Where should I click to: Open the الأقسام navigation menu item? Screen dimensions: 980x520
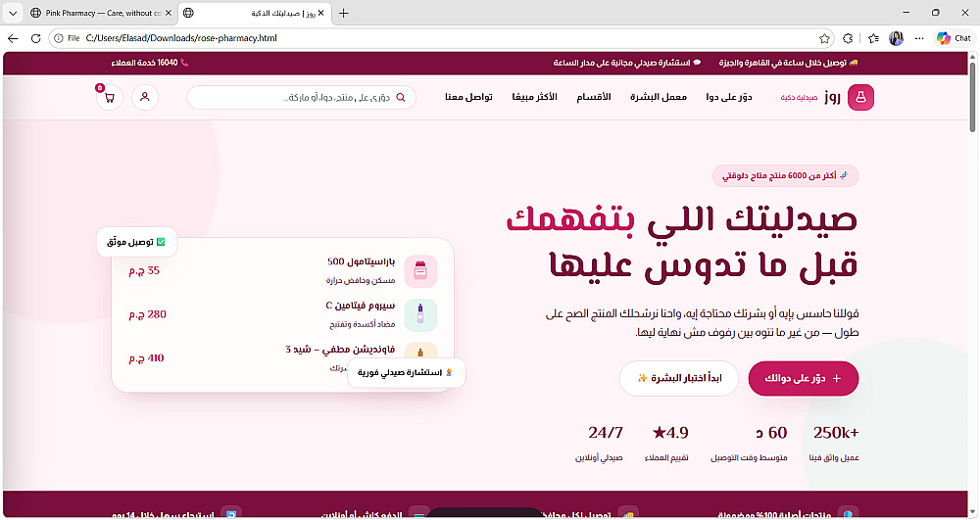pos(593,97)
